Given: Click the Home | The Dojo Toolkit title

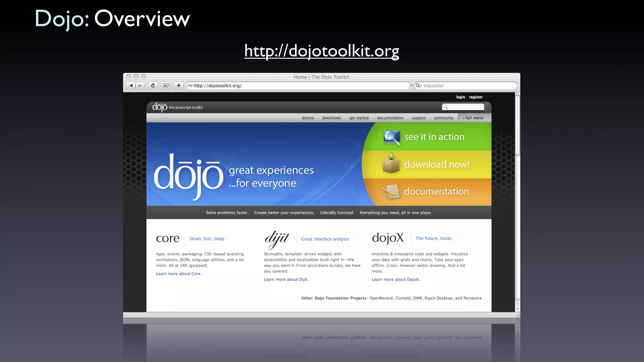Looking at the screenshot, I should pyautogui.click(x=321, y=77).
